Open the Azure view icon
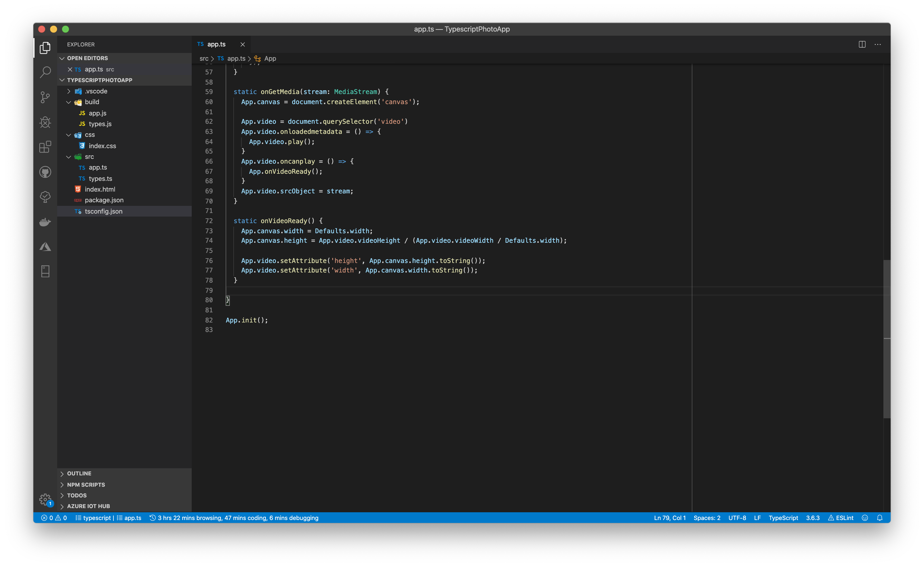924x567 pixels. point(45,247)
